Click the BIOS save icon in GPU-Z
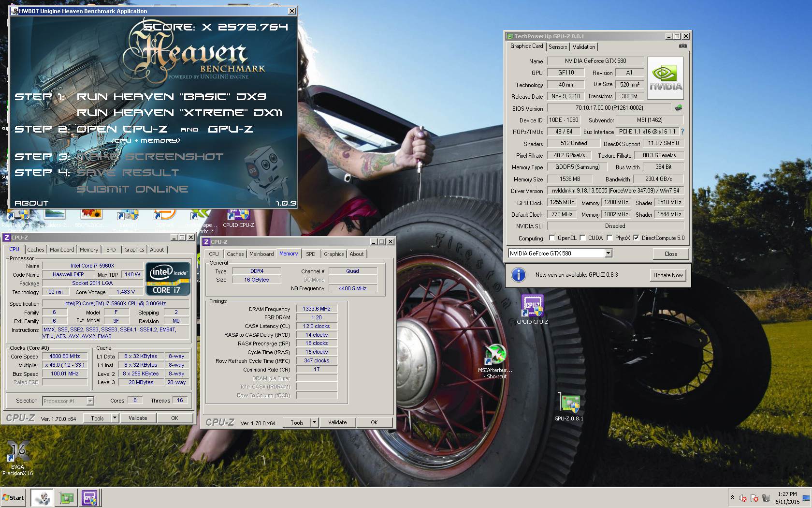The height and width of the screenshot is (508, 812). [x=679, y=108]
